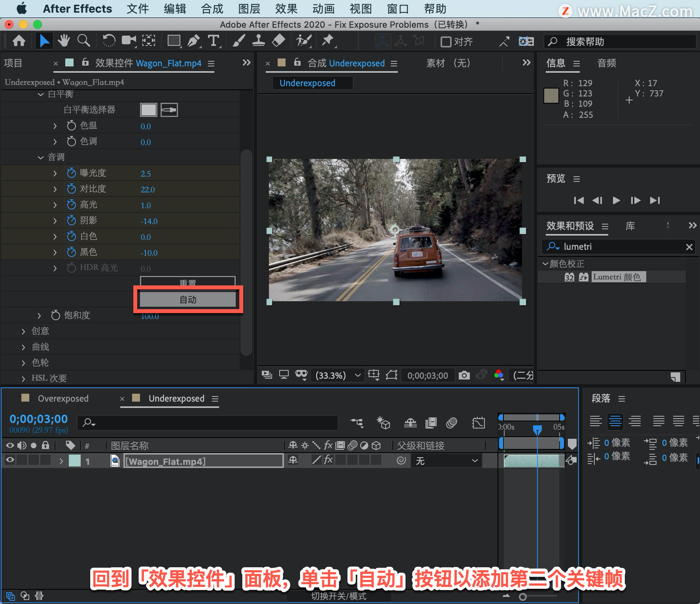Click the 自动 button

[188, 300]
